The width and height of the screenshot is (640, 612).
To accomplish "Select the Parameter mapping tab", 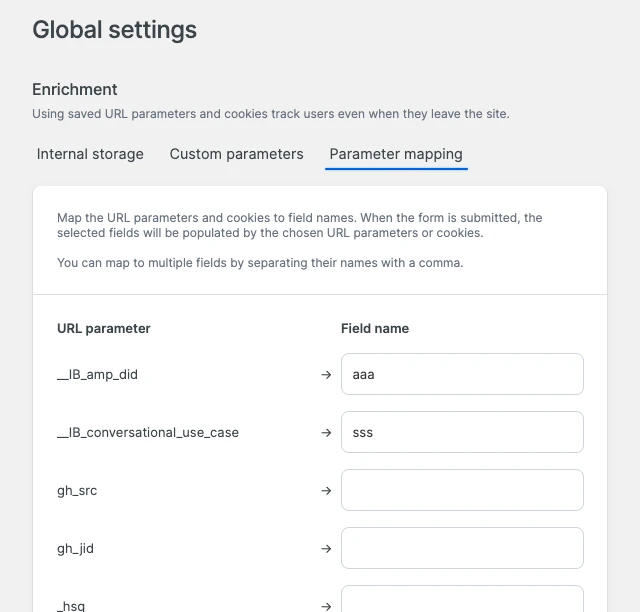I will pos(396,154).
